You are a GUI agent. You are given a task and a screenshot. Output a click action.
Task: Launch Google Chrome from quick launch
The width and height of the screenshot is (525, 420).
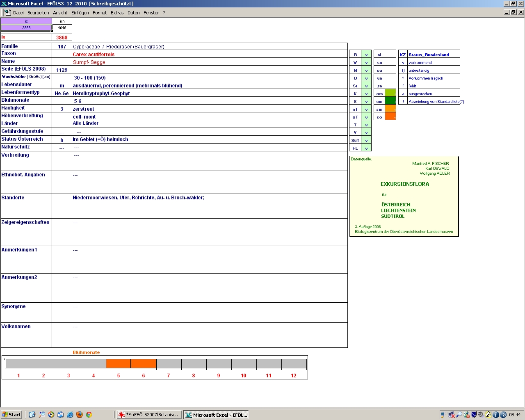pos(89,415)
